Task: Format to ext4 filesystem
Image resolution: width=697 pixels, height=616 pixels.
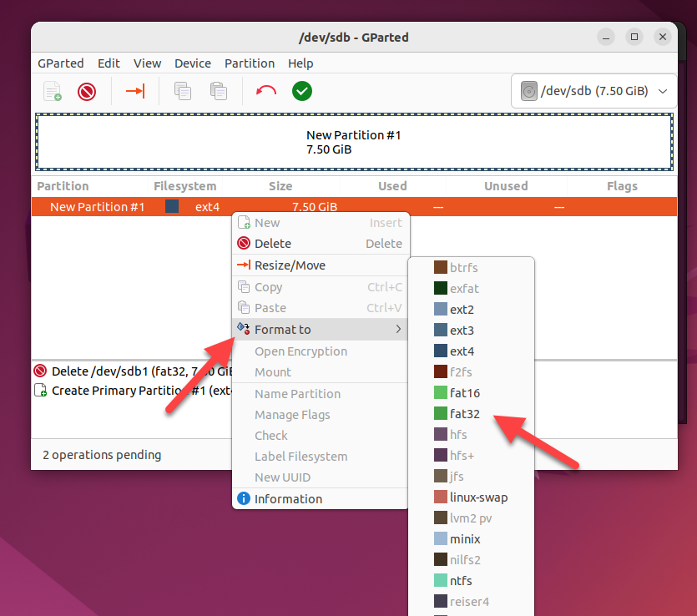Action: tap(471, 351)
